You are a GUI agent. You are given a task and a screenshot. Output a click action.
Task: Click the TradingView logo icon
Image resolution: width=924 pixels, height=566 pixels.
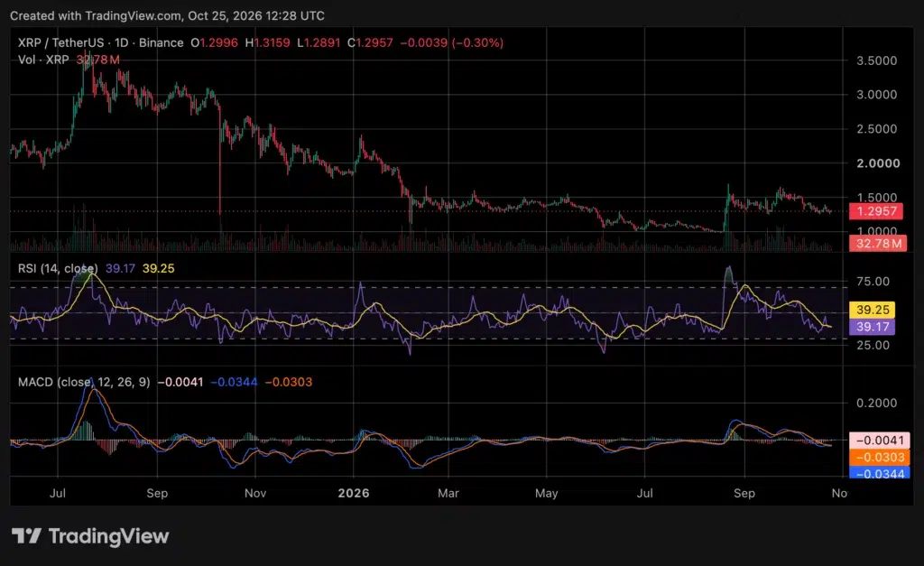tap(26, 535)
